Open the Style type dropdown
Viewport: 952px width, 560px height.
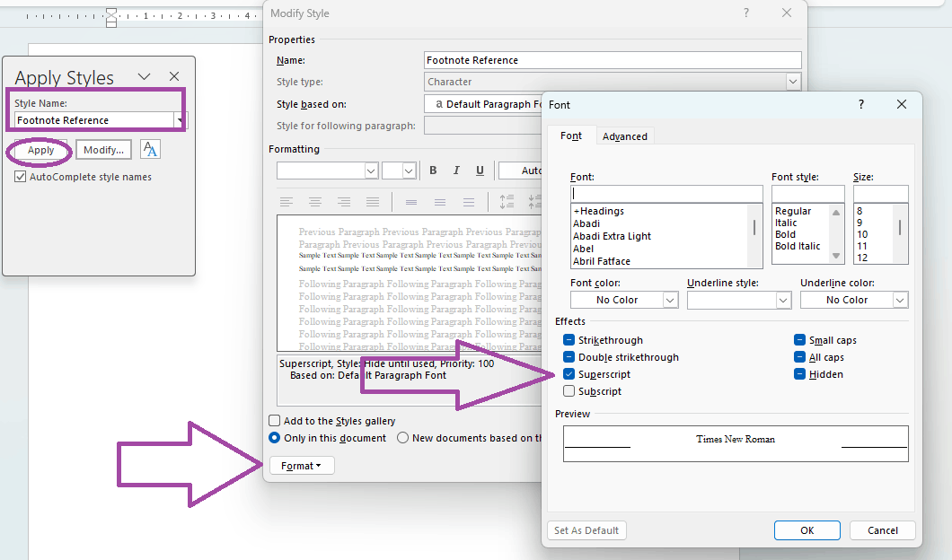click(793, 82)
